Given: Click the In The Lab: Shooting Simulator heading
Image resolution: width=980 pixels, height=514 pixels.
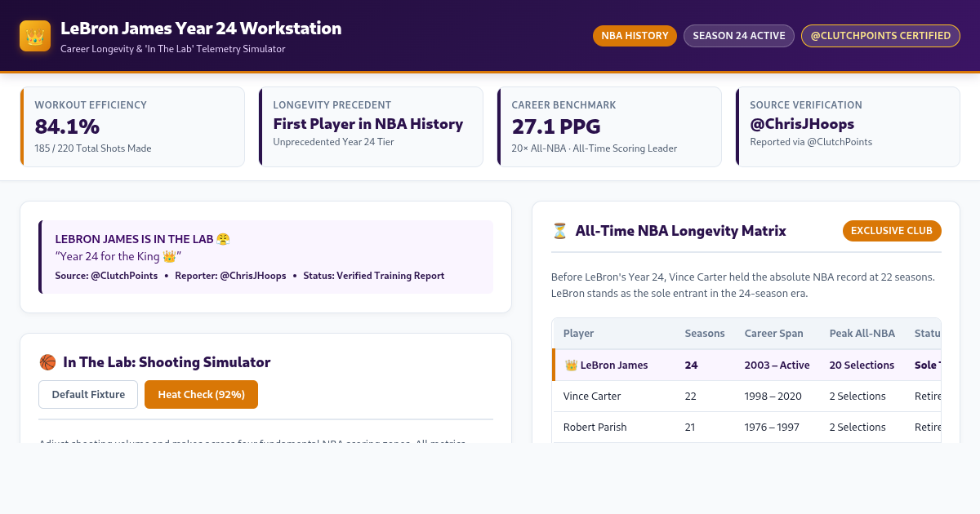Looking at the screenshot, I should (x=167, y=362).
